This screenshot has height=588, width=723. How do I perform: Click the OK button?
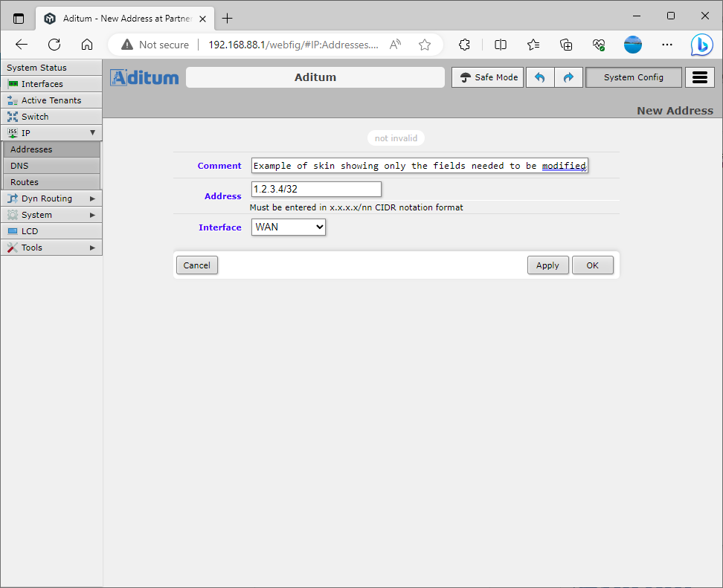(593, 265)
